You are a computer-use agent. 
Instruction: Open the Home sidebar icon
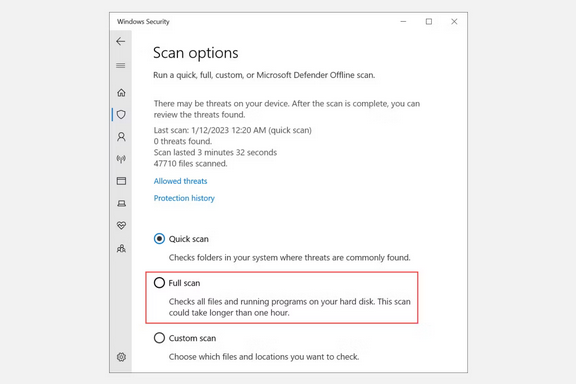click(121, 93)
